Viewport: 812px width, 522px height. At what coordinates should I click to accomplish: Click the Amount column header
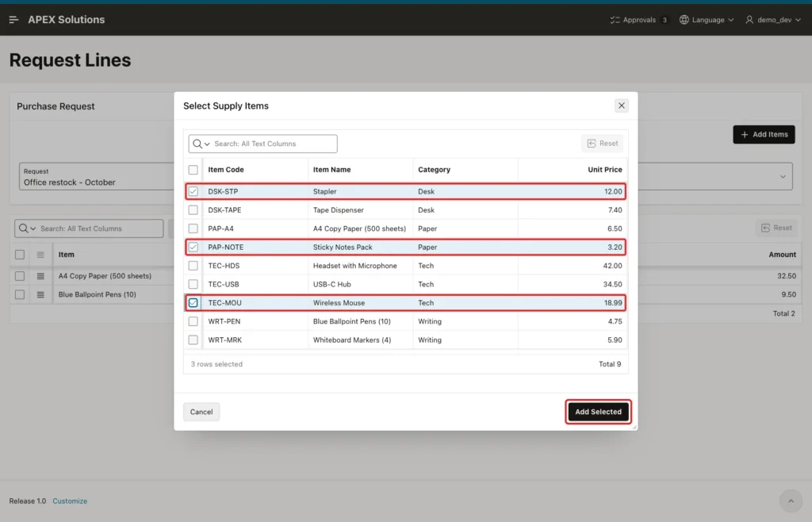pos(782,255)
